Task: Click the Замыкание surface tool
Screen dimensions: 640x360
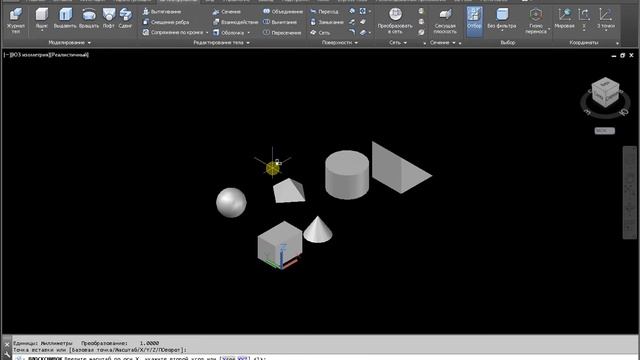Action: 327,22
